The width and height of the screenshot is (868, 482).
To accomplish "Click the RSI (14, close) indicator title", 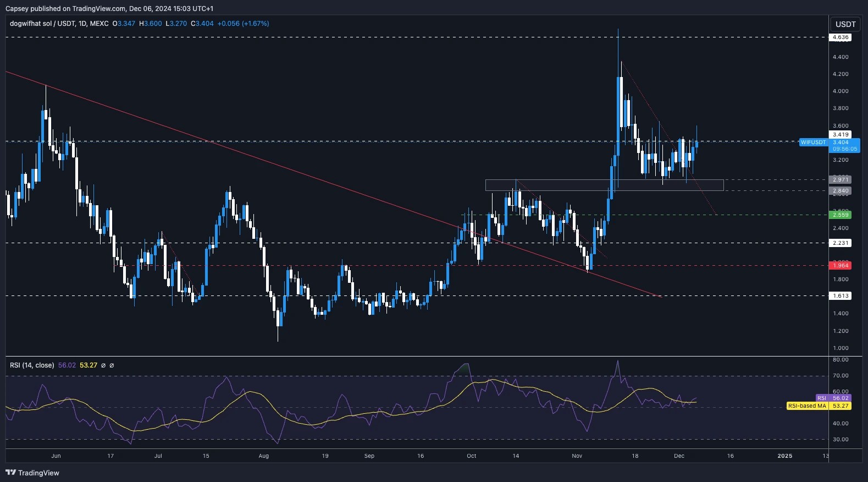I will pos(32,365).
